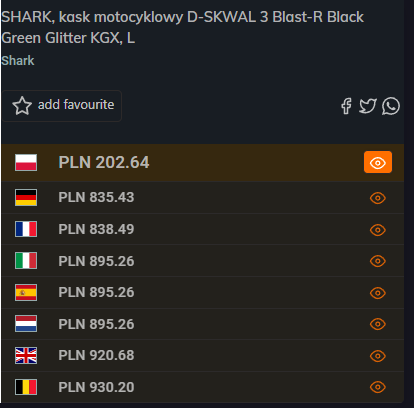
Task: Open eye icon for PLN 835.43 offer
Action: (x=378, y=198)
